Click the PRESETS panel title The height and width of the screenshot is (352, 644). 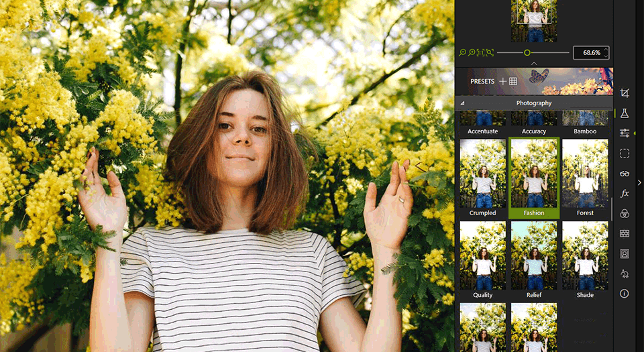[x=482, y=81]
